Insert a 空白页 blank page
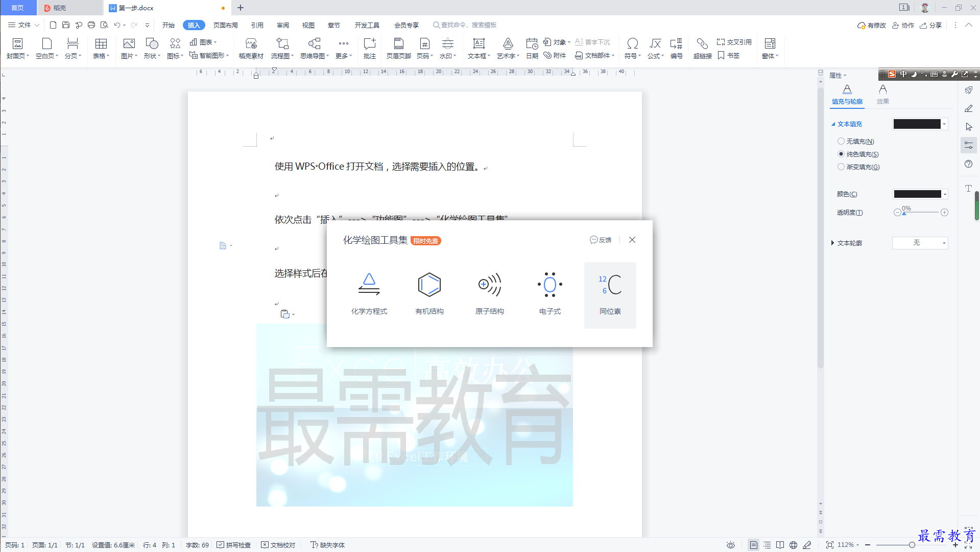The height and width of the screenshot is (552, 980). (47, 49)
